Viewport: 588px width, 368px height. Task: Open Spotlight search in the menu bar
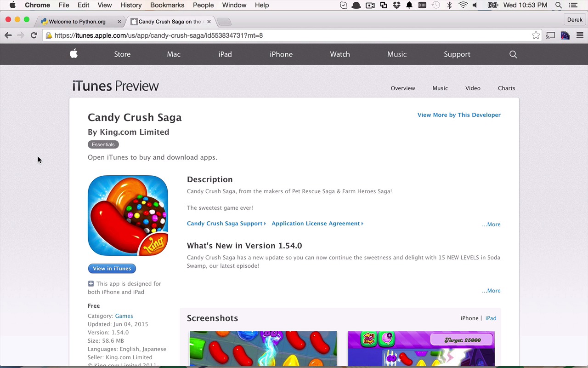559,5
